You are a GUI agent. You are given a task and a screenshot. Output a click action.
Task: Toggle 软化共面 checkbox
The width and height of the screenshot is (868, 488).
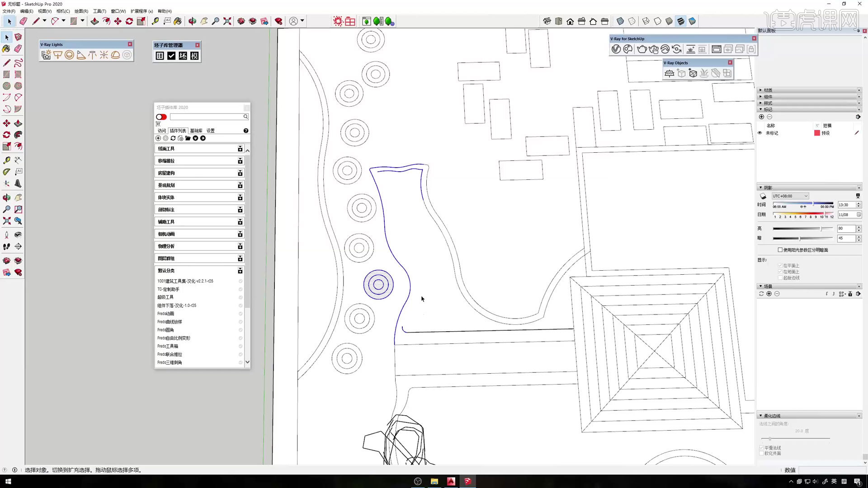[x=762, y=453]
